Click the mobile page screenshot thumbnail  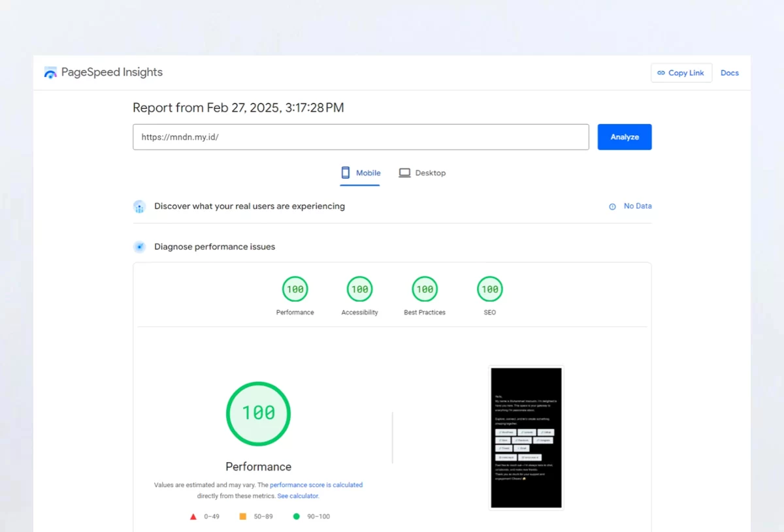(526, 437)
